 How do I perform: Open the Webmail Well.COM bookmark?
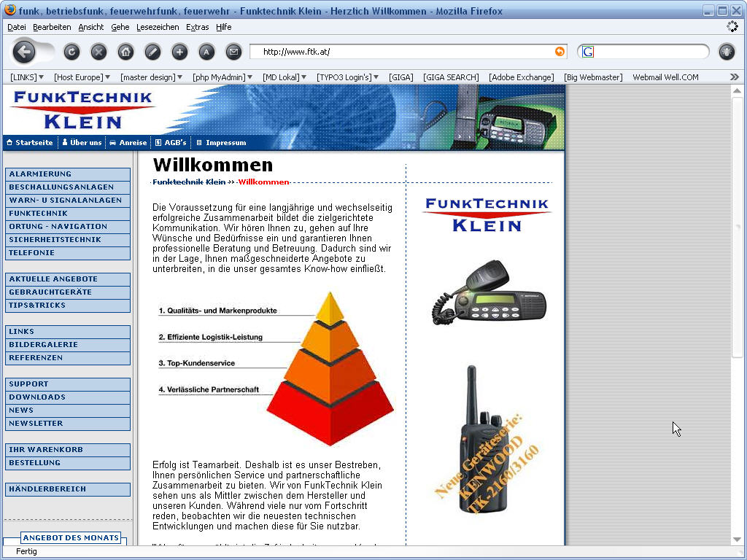(665, 77)
